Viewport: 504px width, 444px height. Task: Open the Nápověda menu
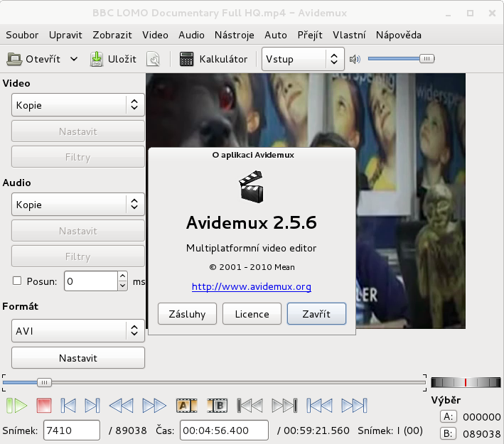click(x=399, y=35)
